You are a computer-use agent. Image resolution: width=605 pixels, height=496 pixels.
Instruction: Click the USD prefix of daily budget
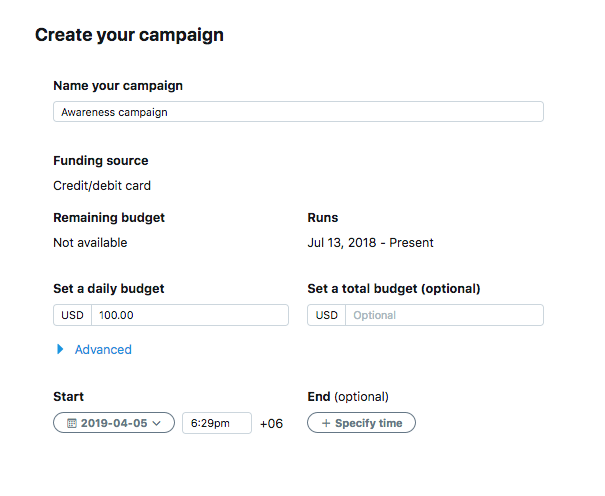pos(72,316)
